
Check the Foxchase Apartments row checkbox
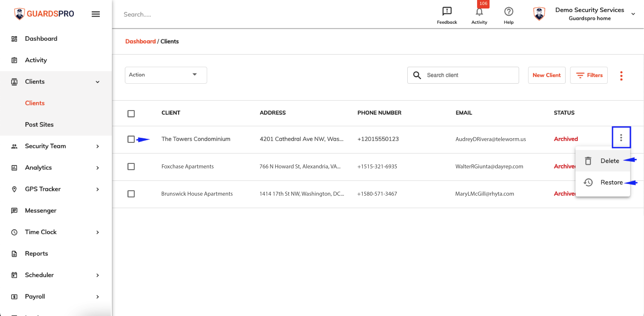tap(131, 167)
